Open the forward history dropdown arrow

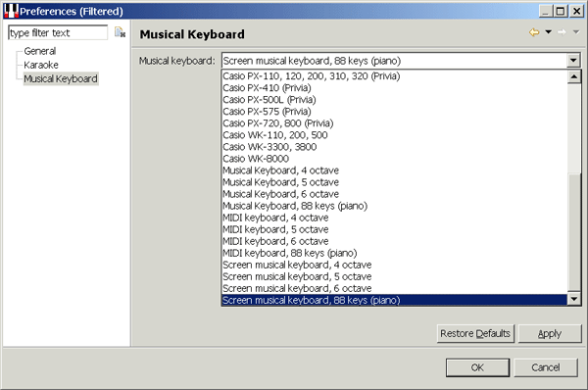(x=576, y=32)
